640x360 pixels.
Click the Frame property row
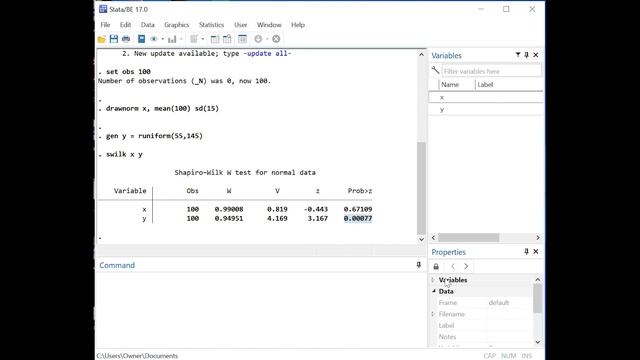click(x=482, y=302)
